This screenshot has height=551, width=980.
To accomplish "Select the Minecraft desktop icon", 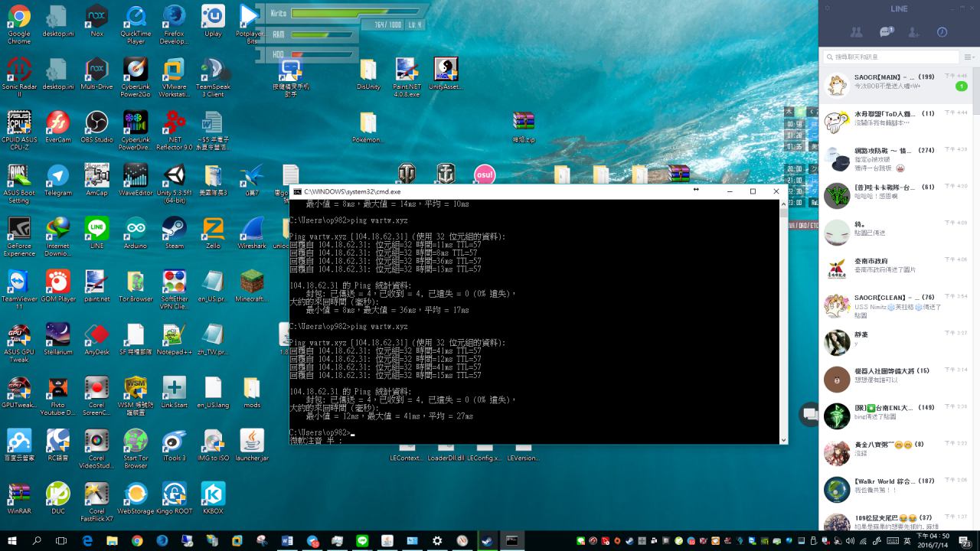I will [252, 285].
